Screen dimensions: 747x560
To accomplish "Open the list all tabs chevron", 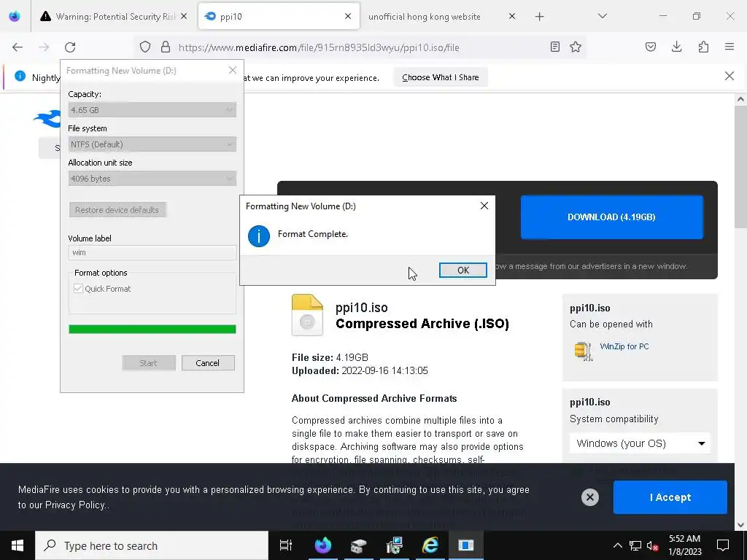I will click(x=602, y=16).
